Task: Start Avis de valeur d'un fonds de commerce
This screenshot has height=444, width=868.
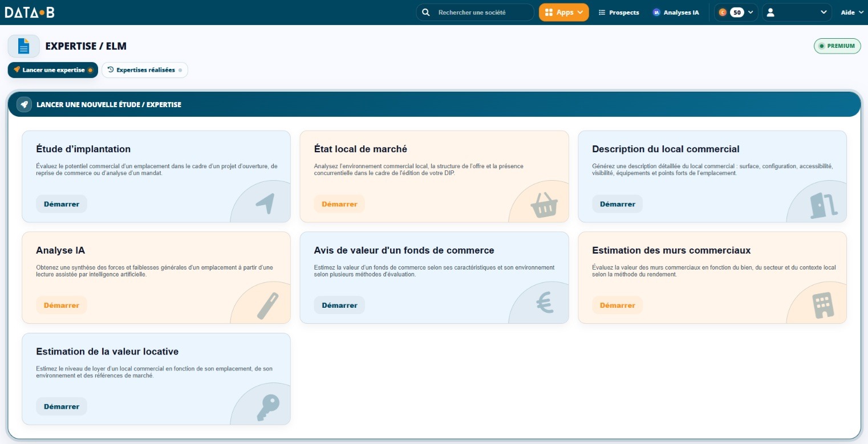Action: pos(339,305)
